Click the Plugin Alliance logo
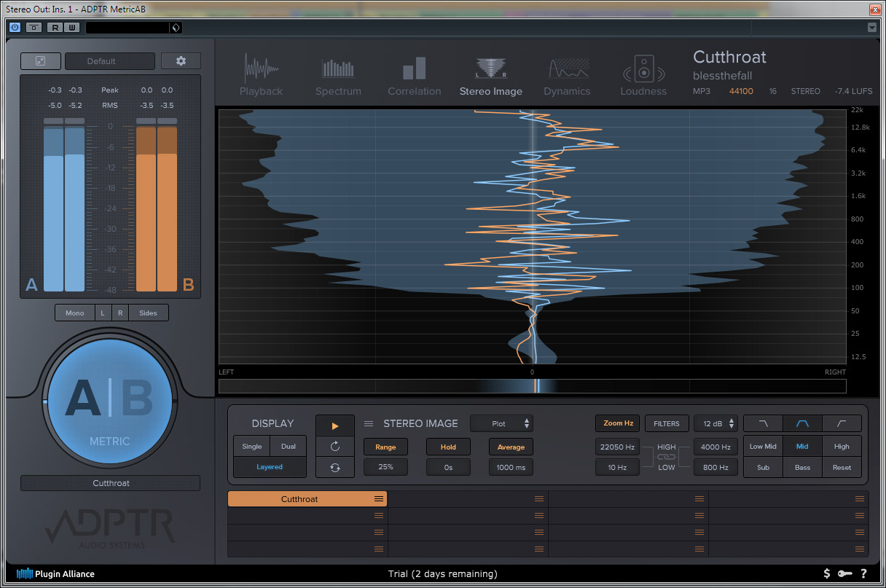This screenshot has width=886, height=588. (55, 573)
